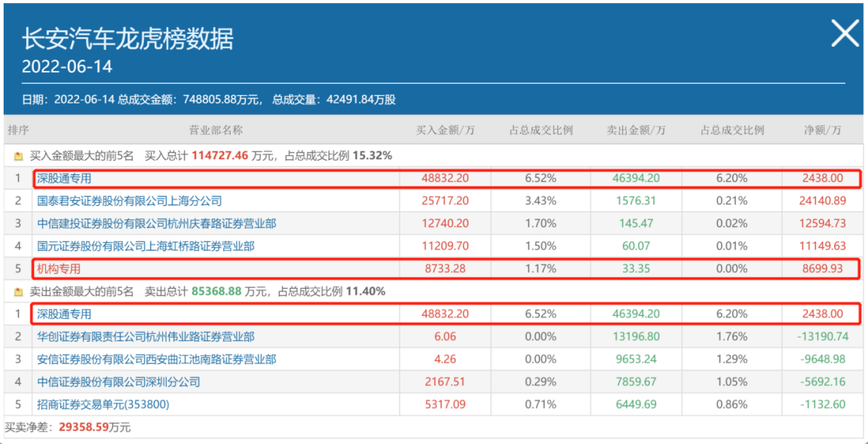The height and width of the screenshot is (444, 868).
Task: Select sell amount cell 7859.67
Action: coord(636,382)
